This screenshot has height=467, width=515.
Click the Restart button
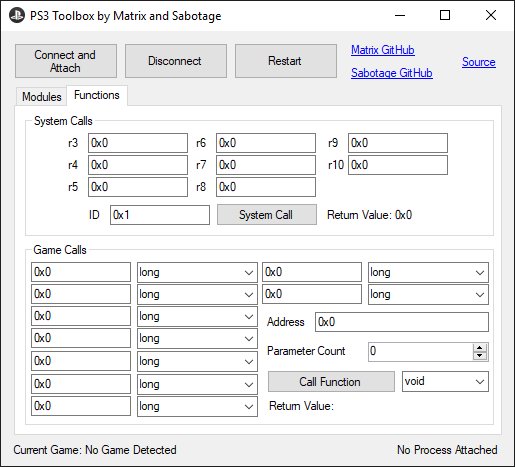coord(286,61)
